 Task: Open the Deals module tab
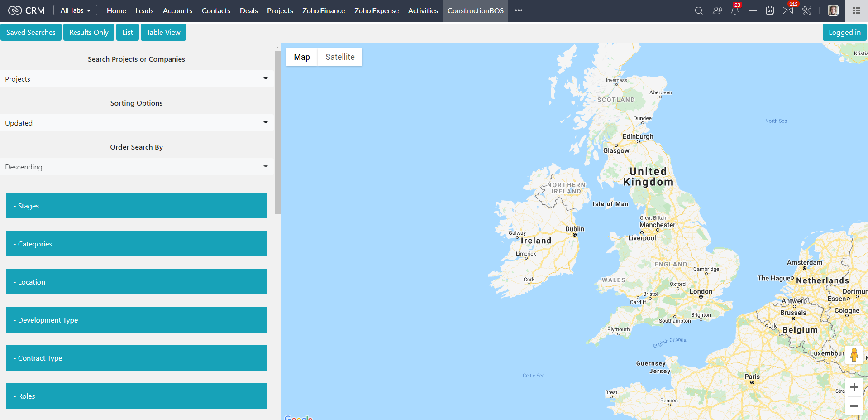248,10
